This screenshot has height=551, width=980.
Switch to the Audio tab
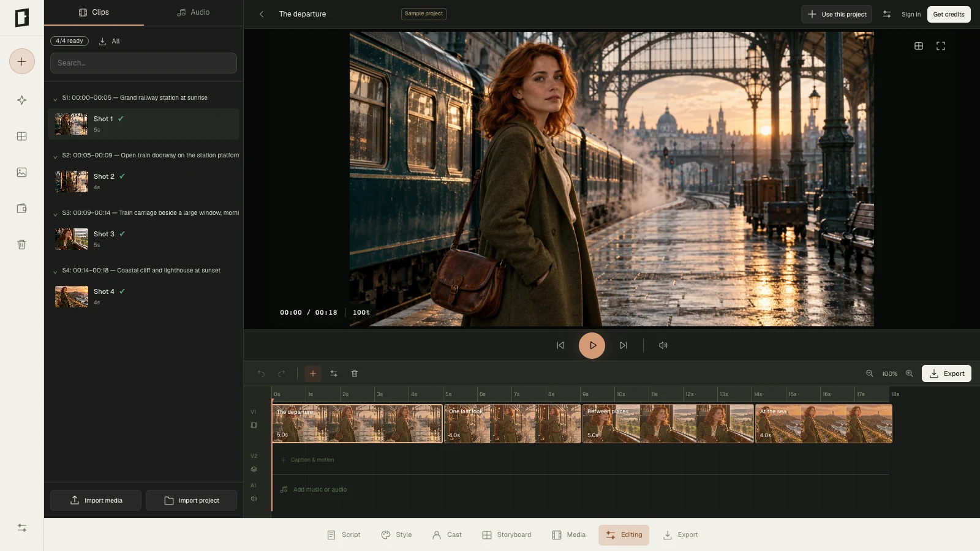(194, 12)
